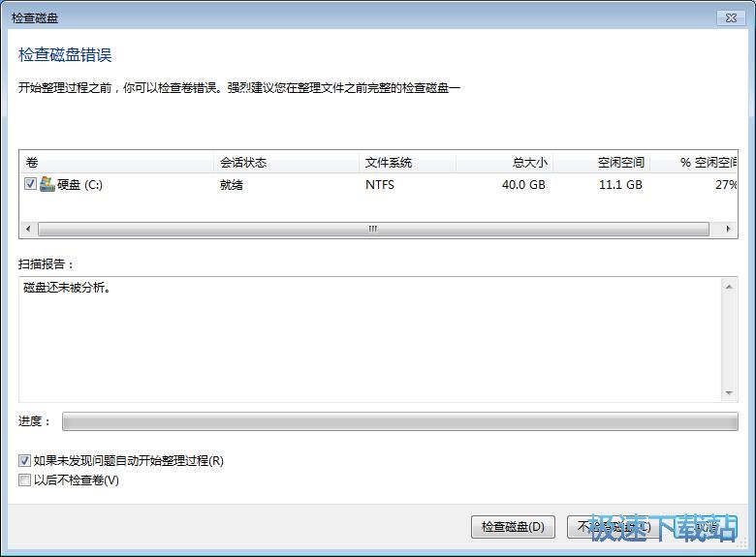Click the hard disk (C:) drive icon
Image resolution: width=756 pixels, height=557 pixels.
[x=47, y=184]
